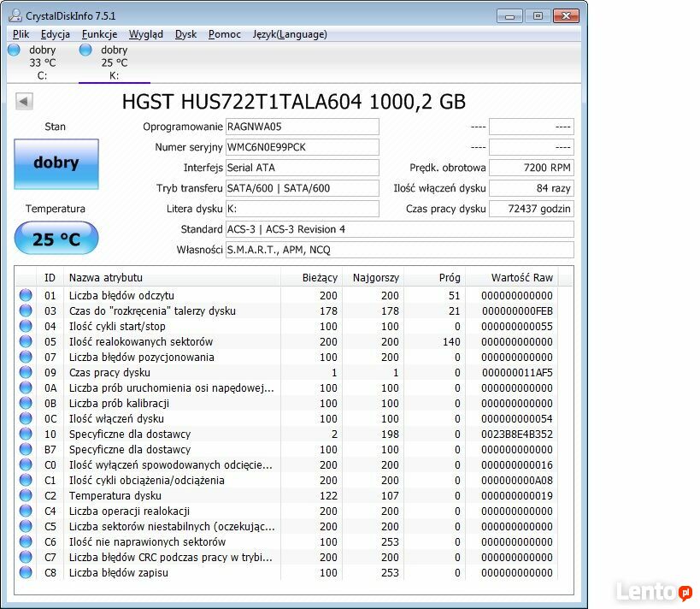Click the '72437 godzin' power-on hours field
The width and height of the screenshot is (700, 609).
[x=532, y=209]
